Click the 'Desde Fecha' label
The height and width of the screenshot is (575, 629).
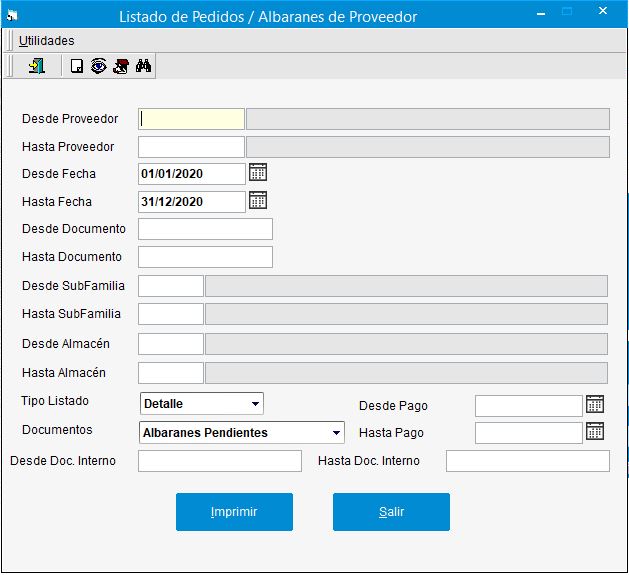(59, 174)
